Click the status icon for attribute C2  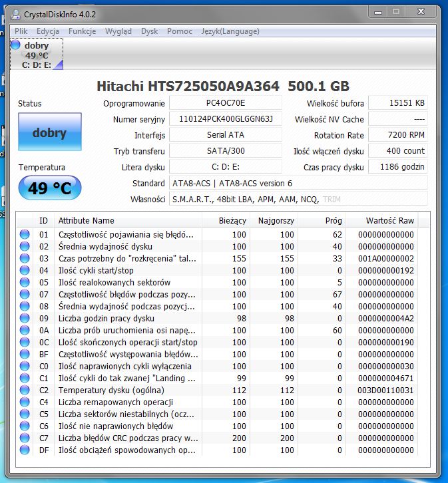[x=25, y=390]
